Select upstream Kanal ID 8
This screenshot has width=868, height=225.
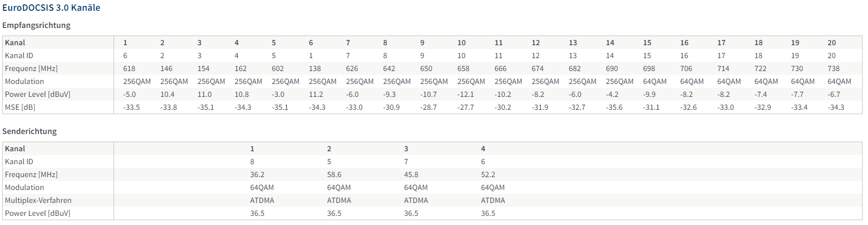(252, 161)
